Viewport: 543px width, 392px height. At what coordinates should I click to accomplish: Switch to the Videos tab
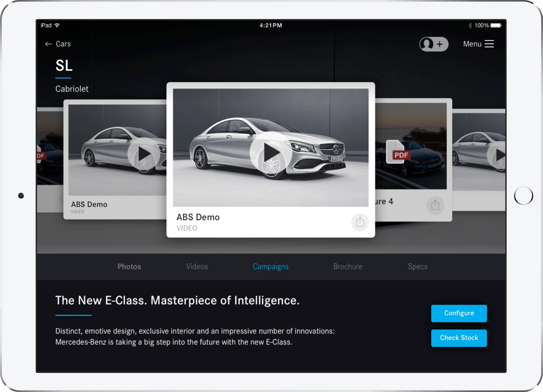(x=197, y=266)
